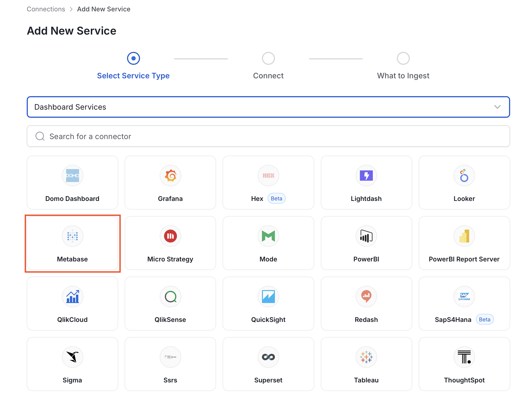
Task: Click the Select Service Type step label
Action: [x=133, y=76]
